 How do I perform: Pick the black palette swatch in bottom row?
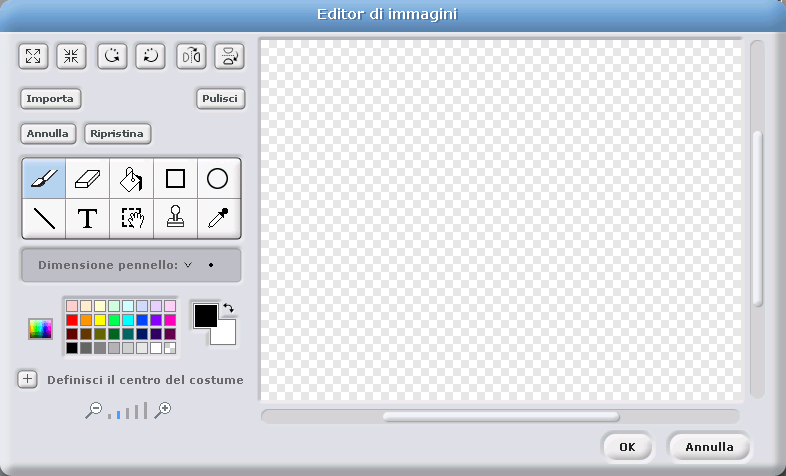pos(72,348)
